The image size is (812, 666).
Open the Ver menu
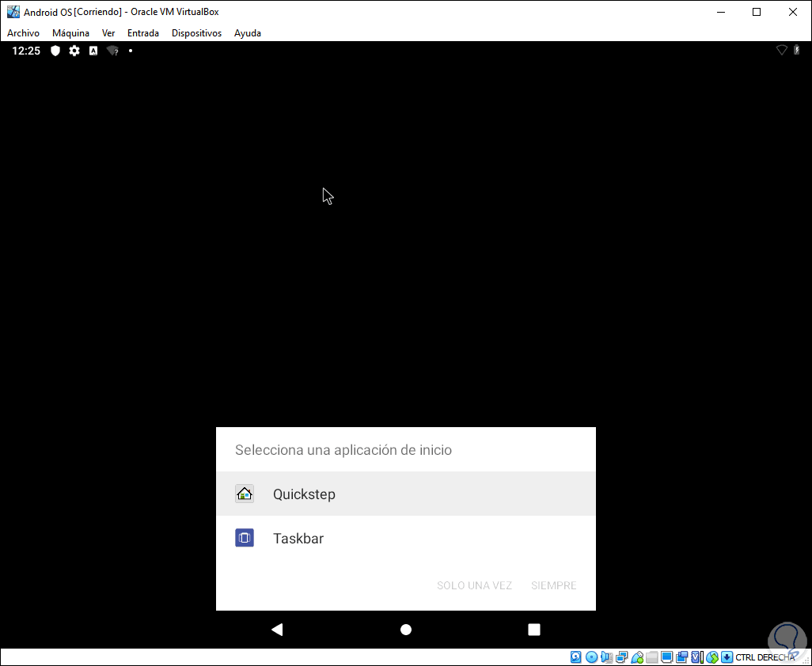pos(108,33)
